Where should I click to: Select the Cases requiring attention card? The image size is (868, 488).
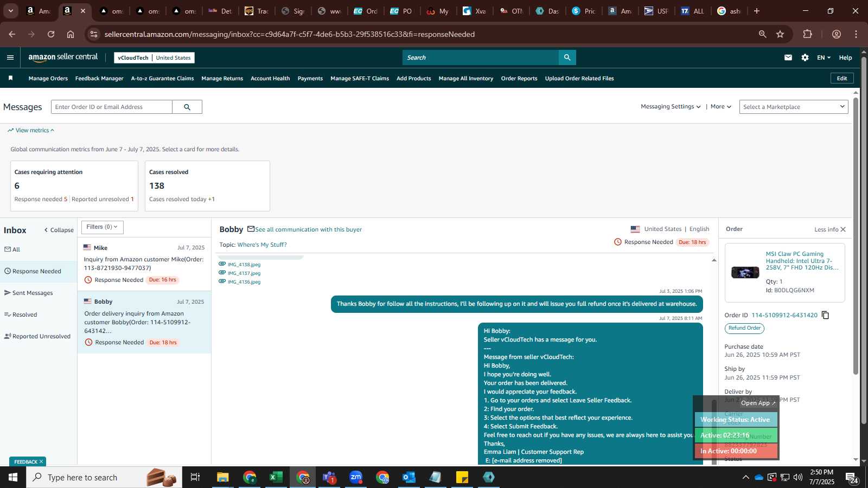pos(74,186)
